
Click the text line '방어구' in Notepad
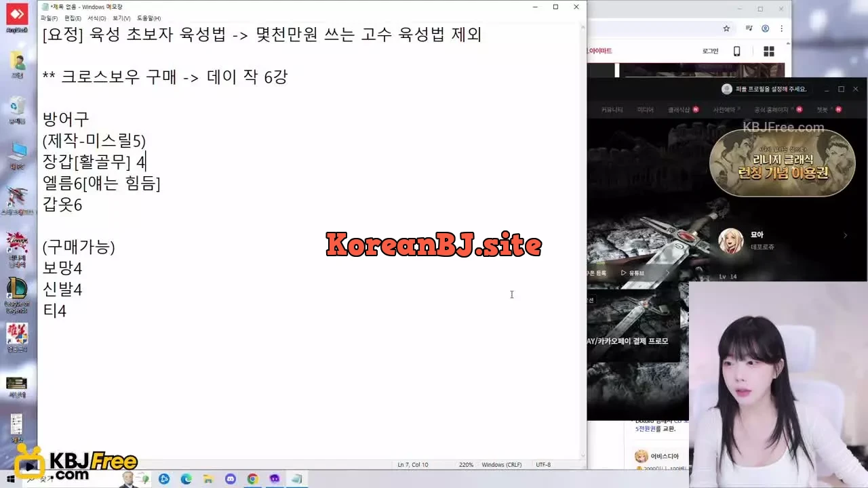(x=66, y=119)
